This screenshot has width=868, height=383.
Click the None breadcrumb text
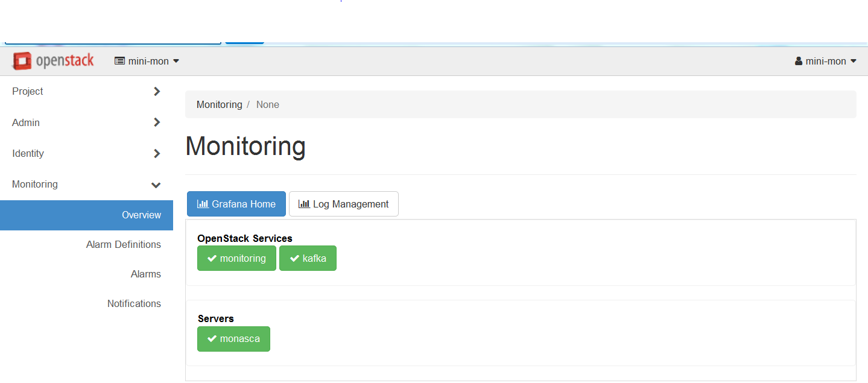tap(268, 104)
